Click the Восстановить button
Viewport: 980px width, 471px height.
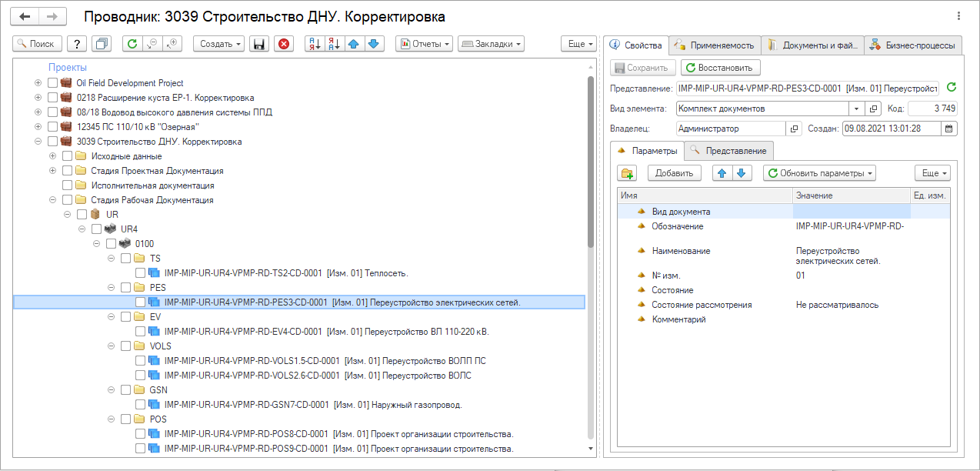pyautogui.click(x=721, y=68)
